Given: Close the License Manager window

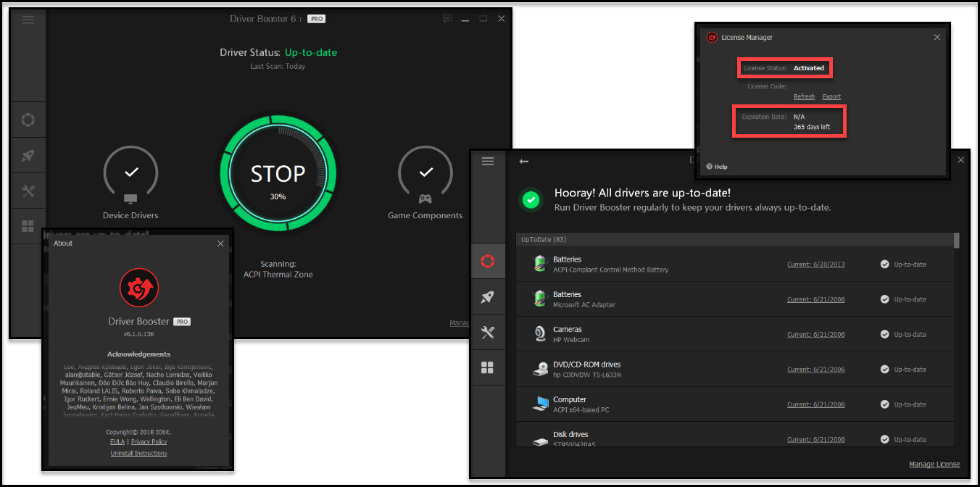Looking at the screenshot, I should click(937, 37).
